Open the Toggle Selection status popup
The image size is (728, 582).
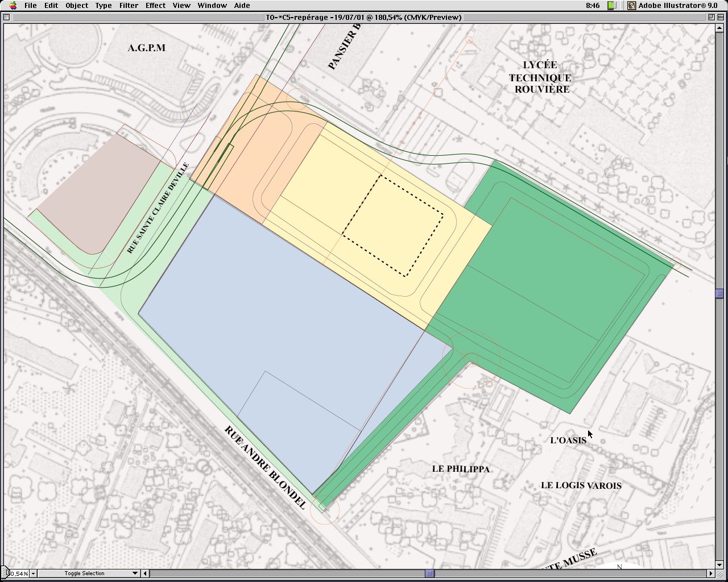[x=135, y=573]
